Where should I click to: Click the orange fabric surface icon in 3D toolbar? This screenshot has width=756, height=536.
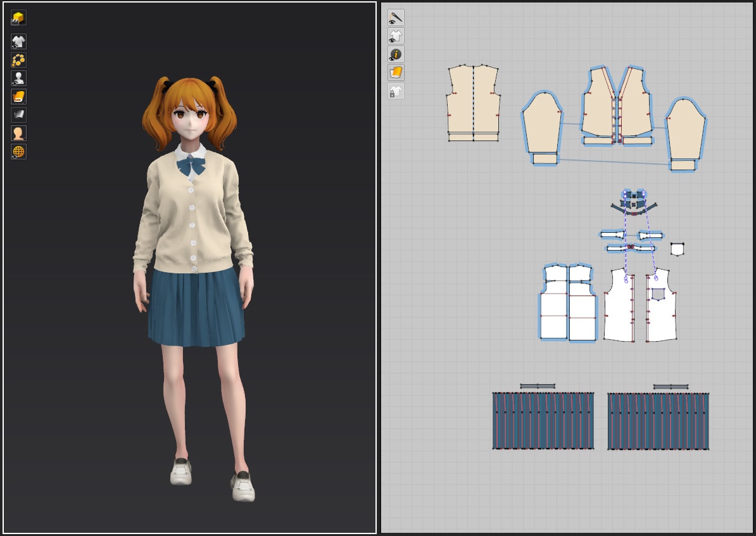point(18,96)
